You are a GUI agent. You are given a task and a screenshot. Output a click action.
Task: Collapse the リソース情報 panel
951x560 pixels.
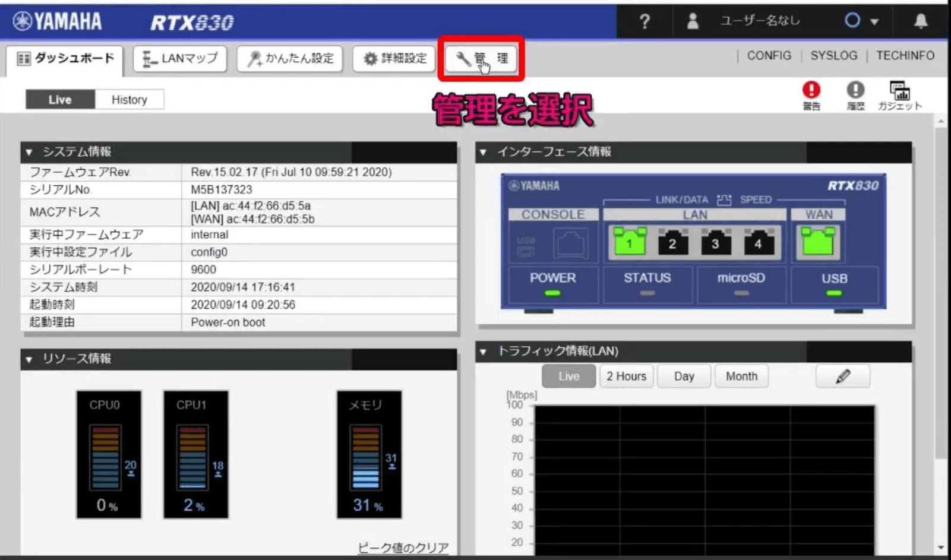point(29,359)
